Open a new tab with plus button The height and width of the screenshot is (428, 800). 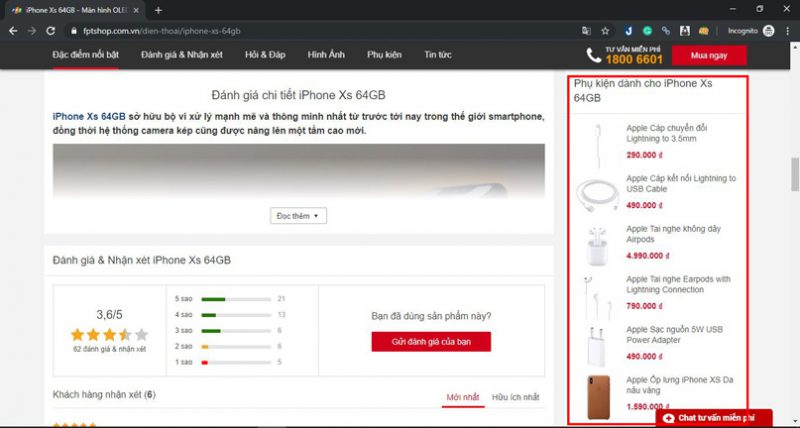pos(158,10)
